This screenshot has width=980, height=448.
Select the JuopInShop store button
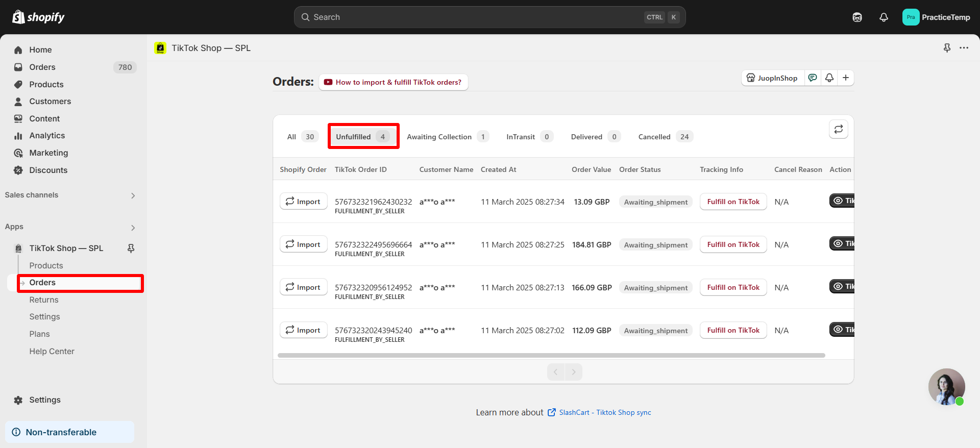pos(772,78)
